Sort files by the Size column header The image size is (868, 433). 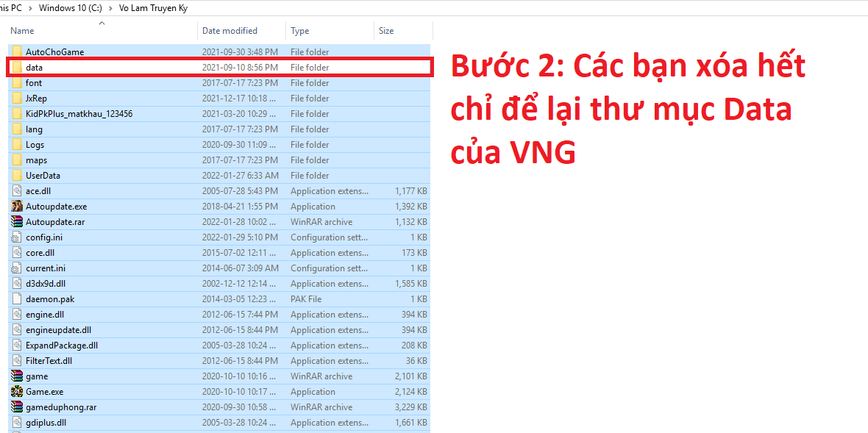[x=386, y=31]
